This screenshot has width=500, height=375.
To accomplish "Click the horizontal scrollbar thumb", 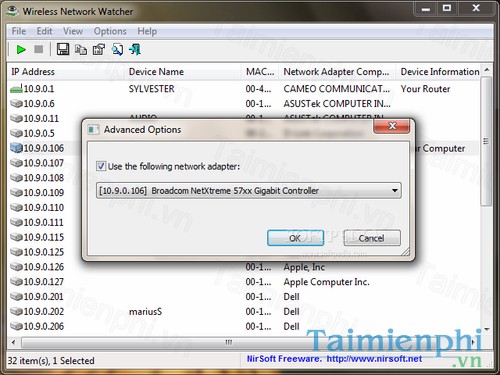I will click(228, 342).
